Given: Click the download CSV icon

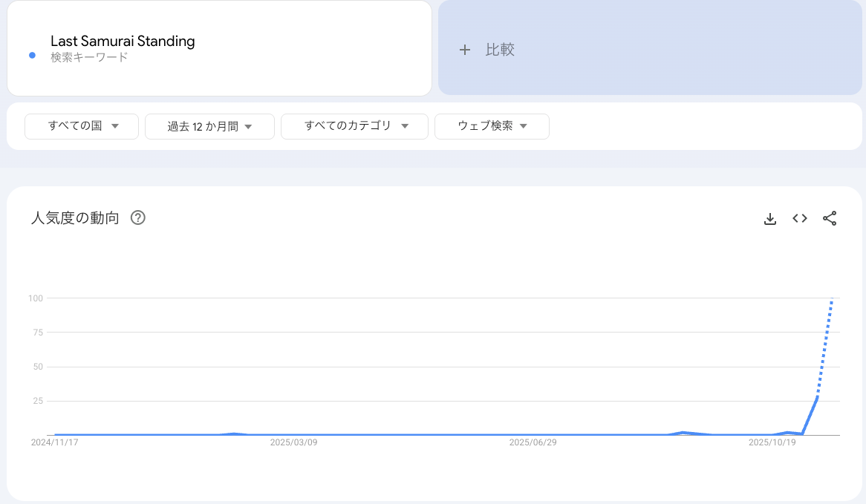Looking at the screenshot, I should (x=770, y=218).
